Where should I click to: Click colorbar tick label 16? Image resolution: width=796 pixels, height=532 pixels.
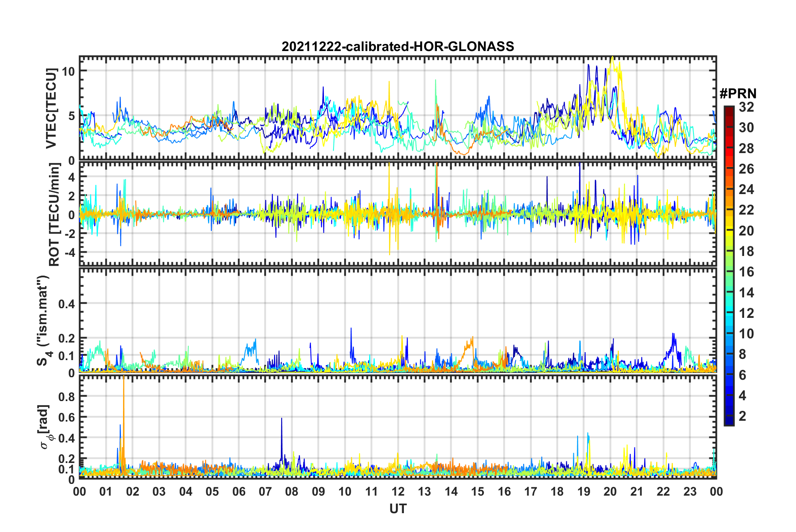(x=746, y=272)
